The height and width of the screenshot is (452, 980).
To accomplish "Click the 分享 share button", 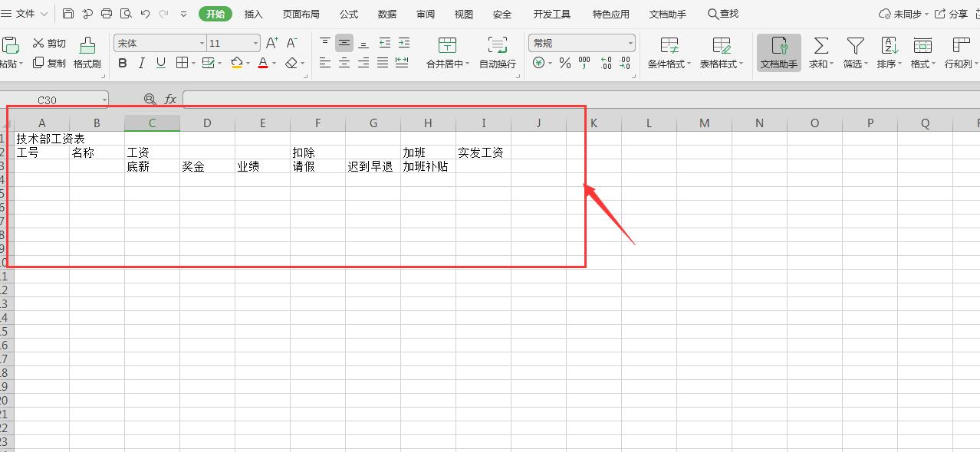I will [957, 13].
